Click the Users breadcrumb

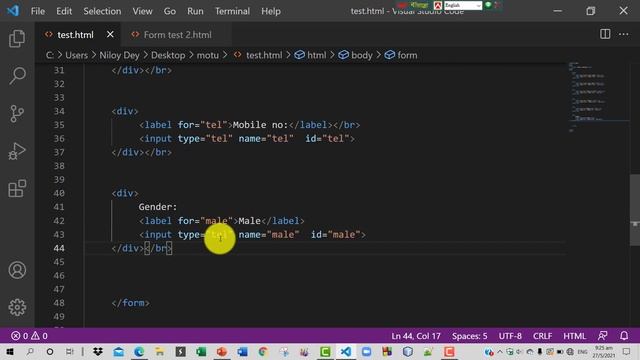pyautogui.click(x=76, y=55)
